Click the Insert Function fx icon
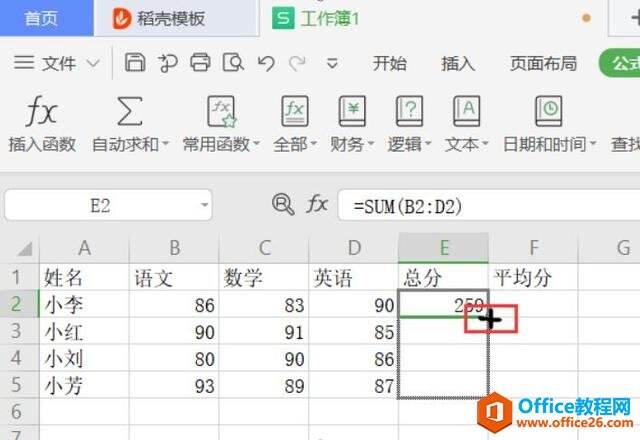This screenshot has height=440, width=640. click(41, 111)
